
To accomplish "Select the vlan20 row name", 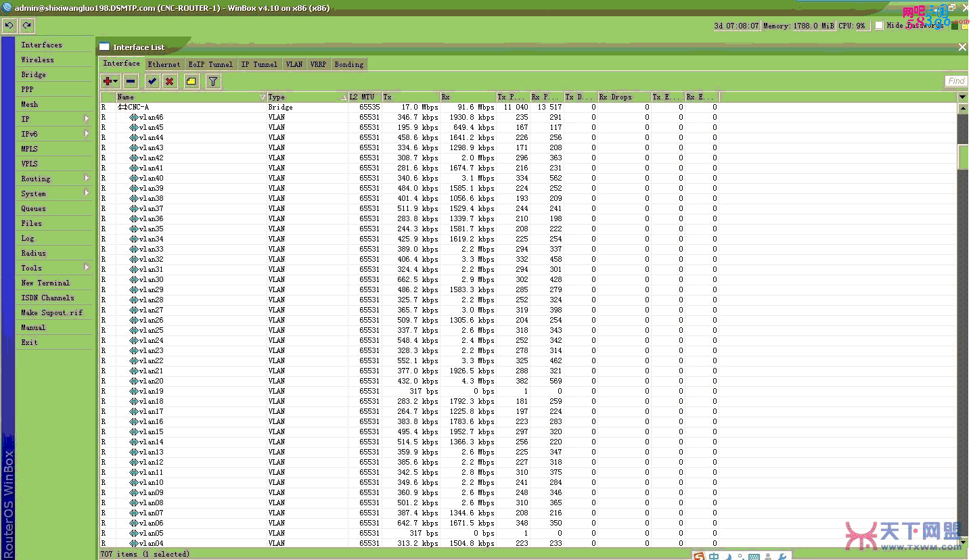I will click(x=151, y=381).
